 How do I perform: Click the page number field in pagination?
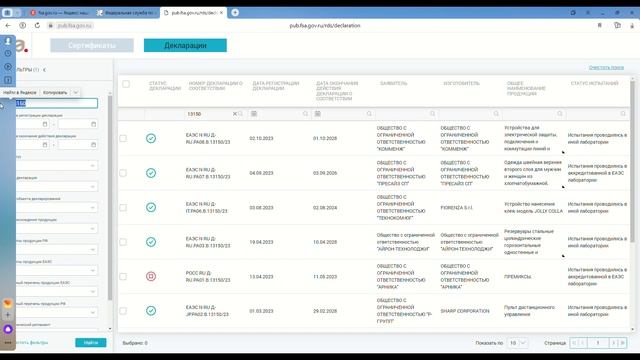598,343
